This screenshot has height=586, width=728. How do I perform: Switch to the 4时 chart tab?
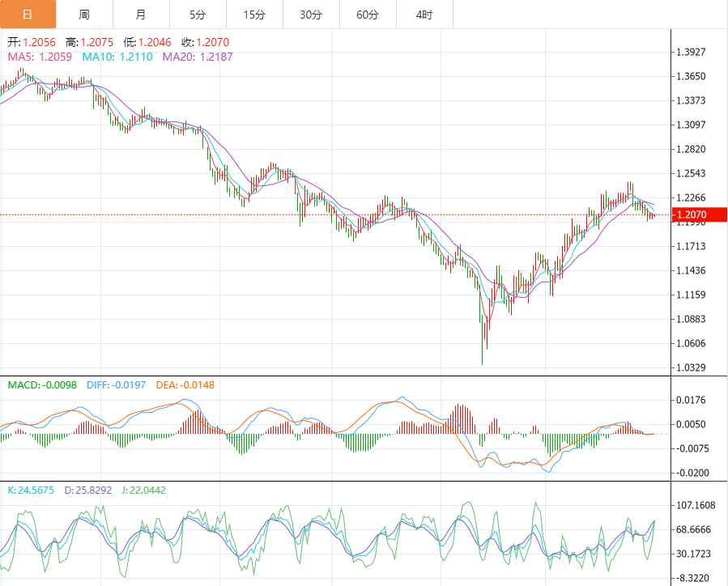[424, 15]
